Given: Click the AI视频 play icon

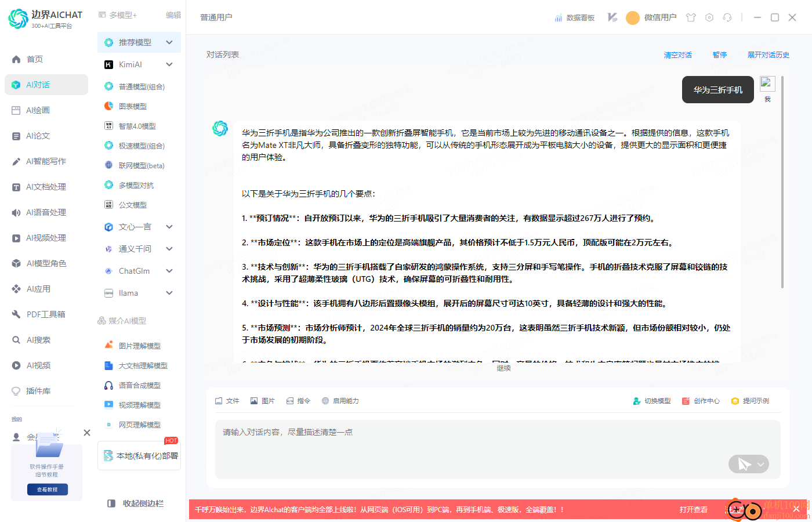Looking at the screenshot, I should tap(16, 365).
